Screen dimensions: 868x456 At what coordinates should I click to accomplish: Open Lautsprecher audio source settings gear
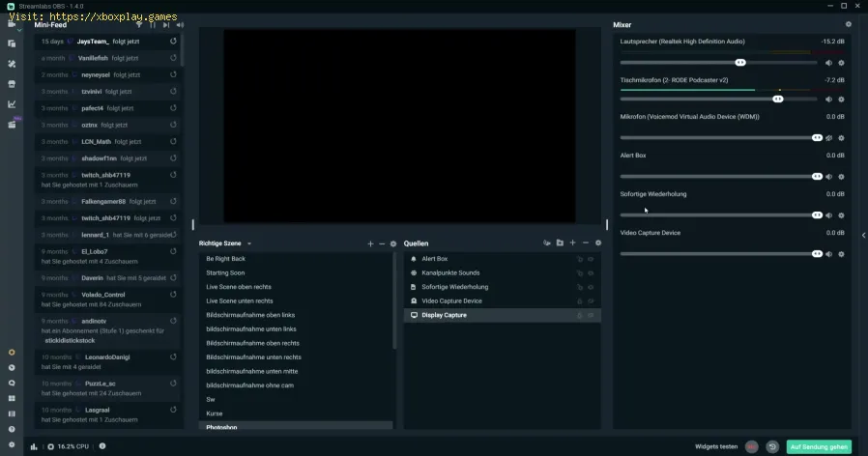(842, 63)
